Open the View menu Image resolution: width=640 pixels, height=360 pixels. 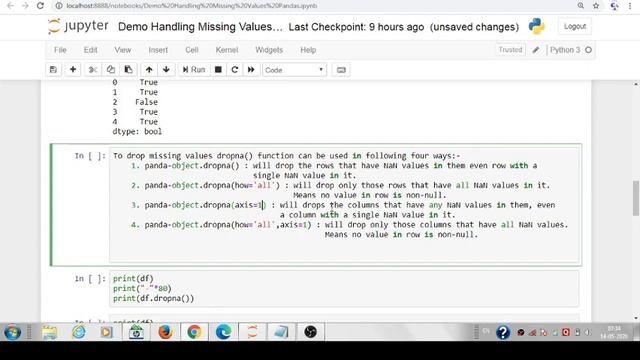[x=123, y=50]
